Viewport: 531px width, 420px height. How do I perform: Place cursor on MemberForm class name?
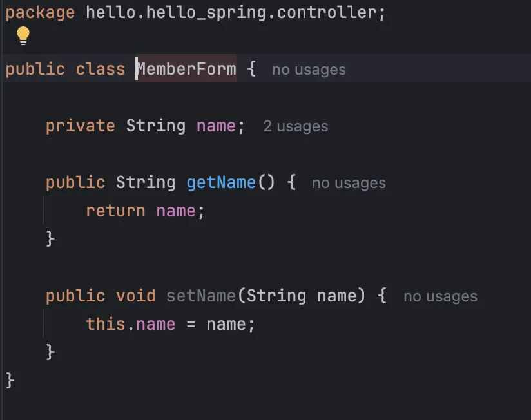pyautogui.click(x=186, y=69)
